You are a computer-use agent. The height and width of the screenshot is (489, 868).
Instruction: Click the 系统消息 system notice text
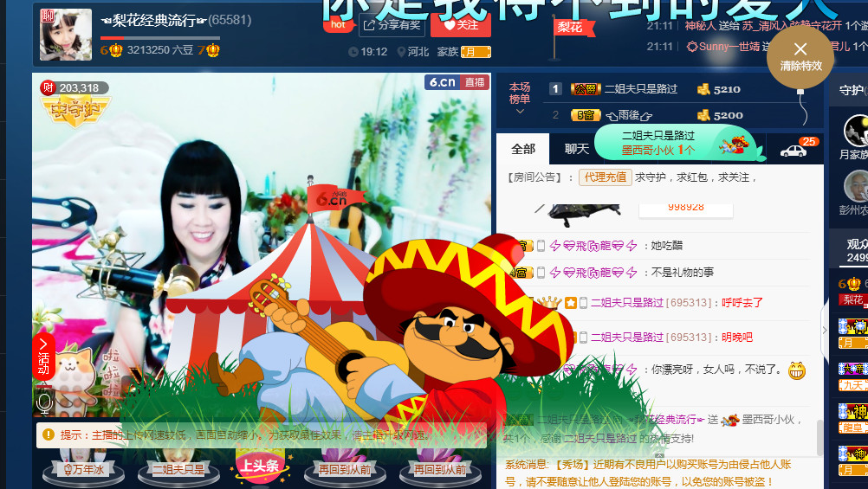(648, 473)
